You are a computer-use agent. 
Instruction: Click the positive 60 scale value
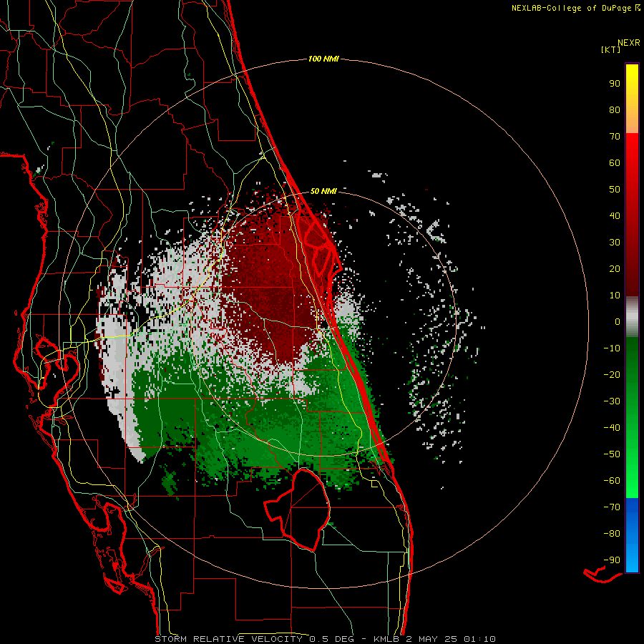[615, 162]
